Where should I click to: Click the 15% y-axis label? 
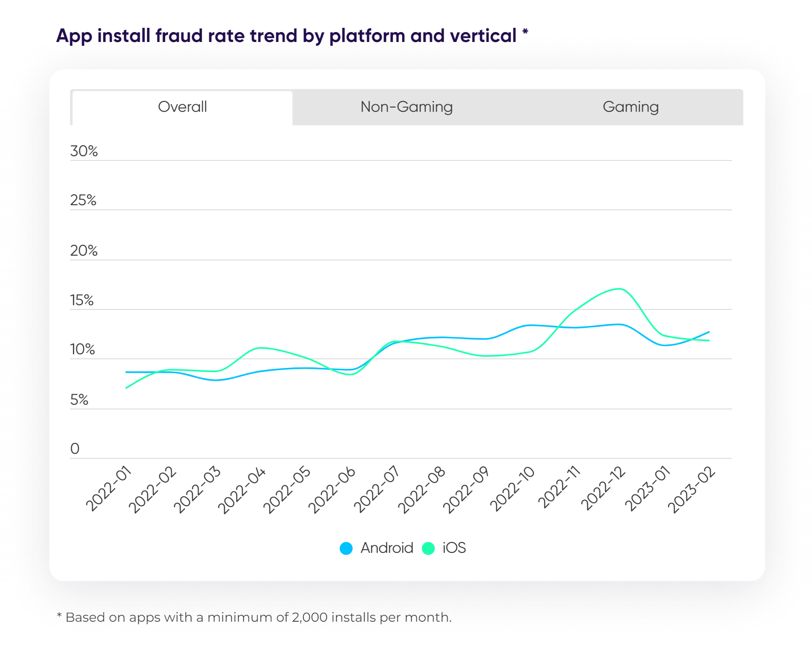[82, 300]
